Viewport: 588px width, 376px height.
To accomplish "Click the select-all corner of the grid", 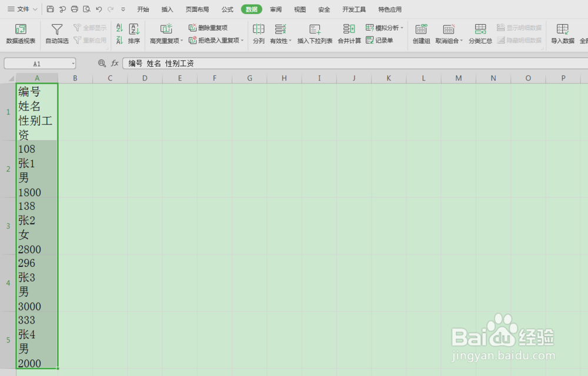I will [8, 78].
